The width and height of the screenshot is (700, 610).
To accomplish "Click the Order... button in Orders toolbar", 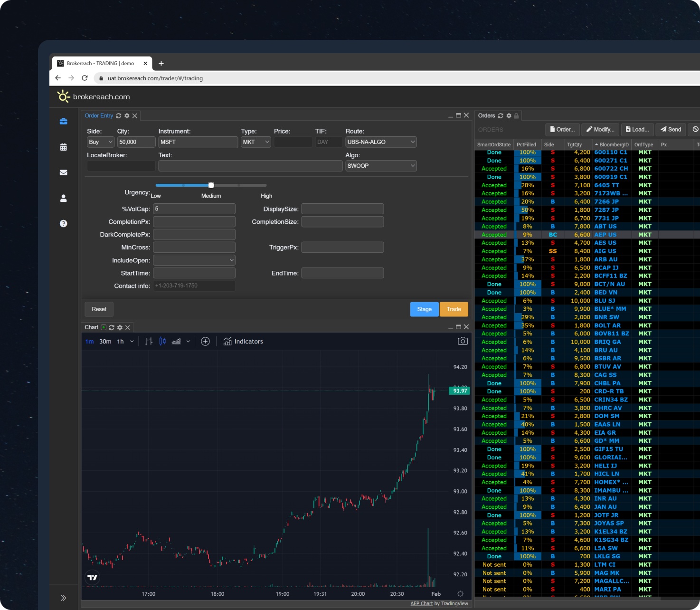I will coord(562,129).
